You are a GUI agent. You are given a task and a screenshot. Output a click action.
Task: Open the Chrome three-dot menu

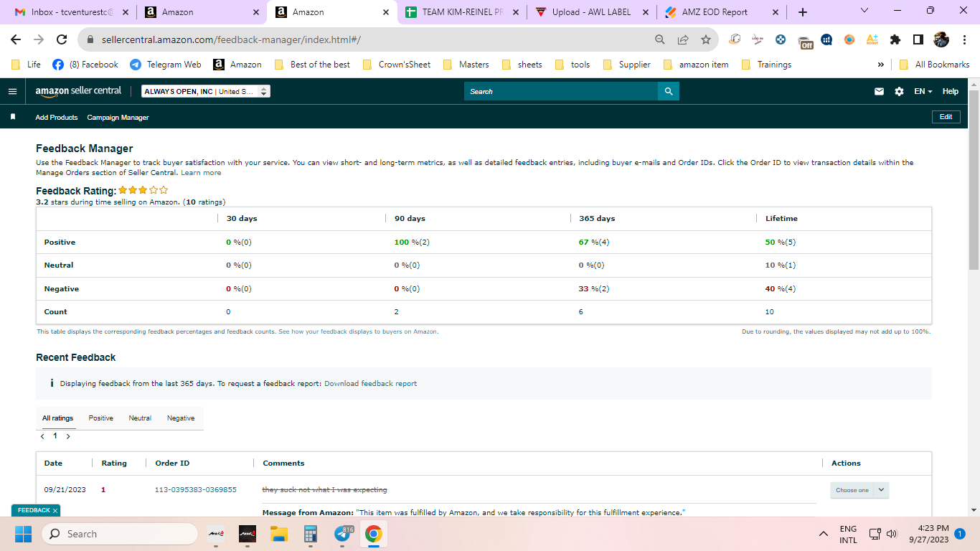tap(963, 39)
